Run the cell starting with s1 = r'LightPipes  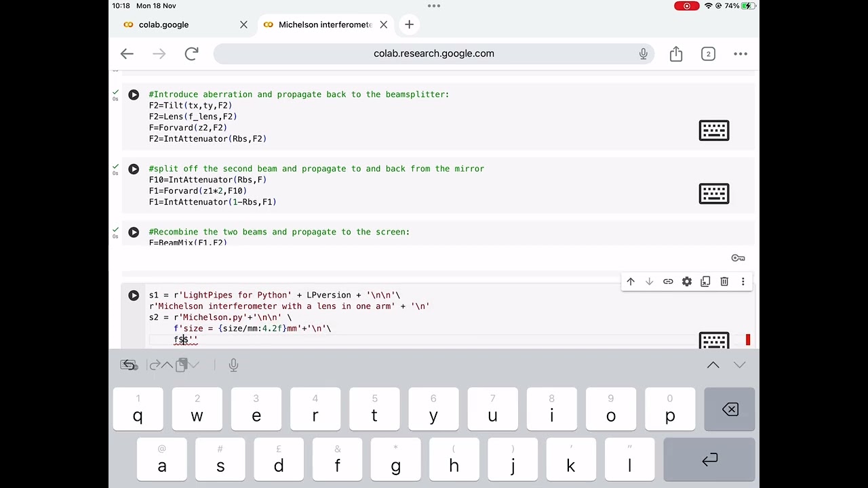pos(134,296)
